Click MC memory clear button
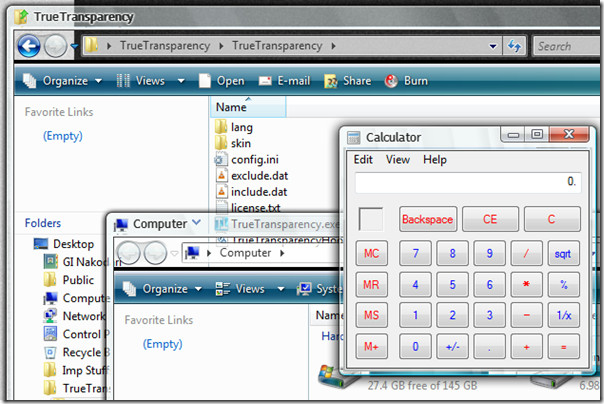 (x=371, y=253)
